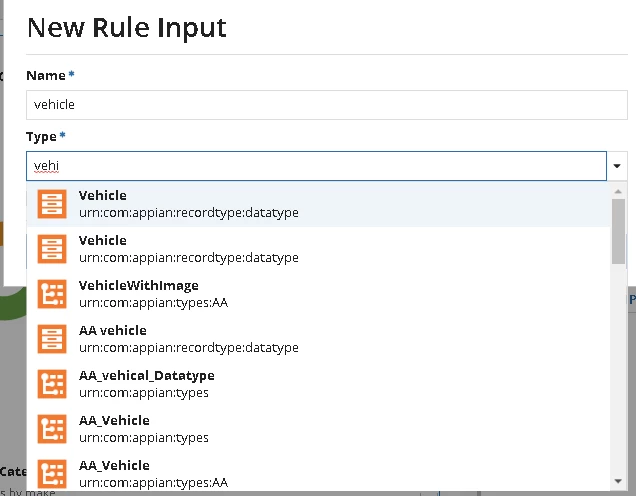Click the record type icon of the second Vehicle entry
Screen dimensions: 636x496
52,249
